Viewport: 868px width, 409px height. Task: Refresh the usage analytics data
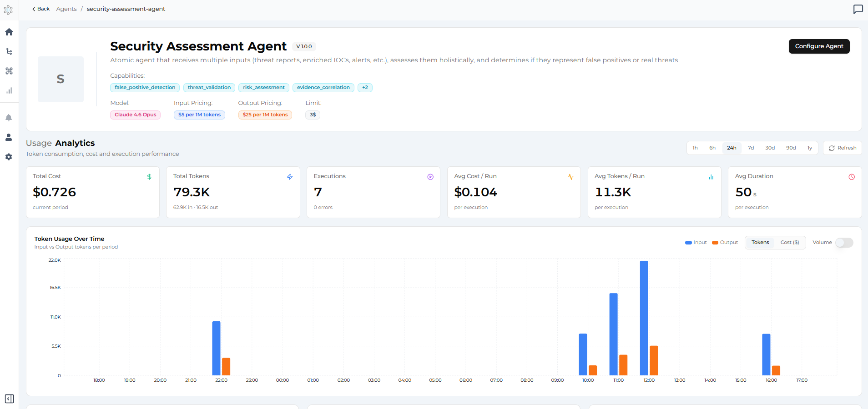point(843,148)
